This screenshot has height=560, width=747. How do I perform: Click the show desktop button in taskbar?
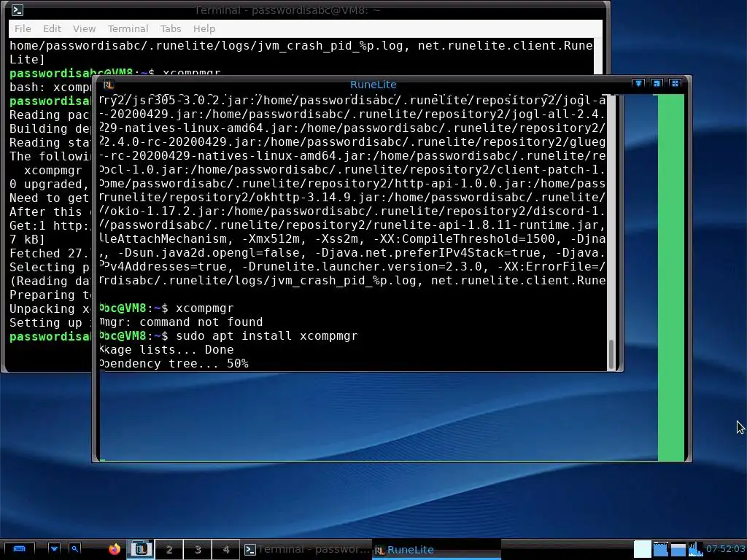pos(19,549)
